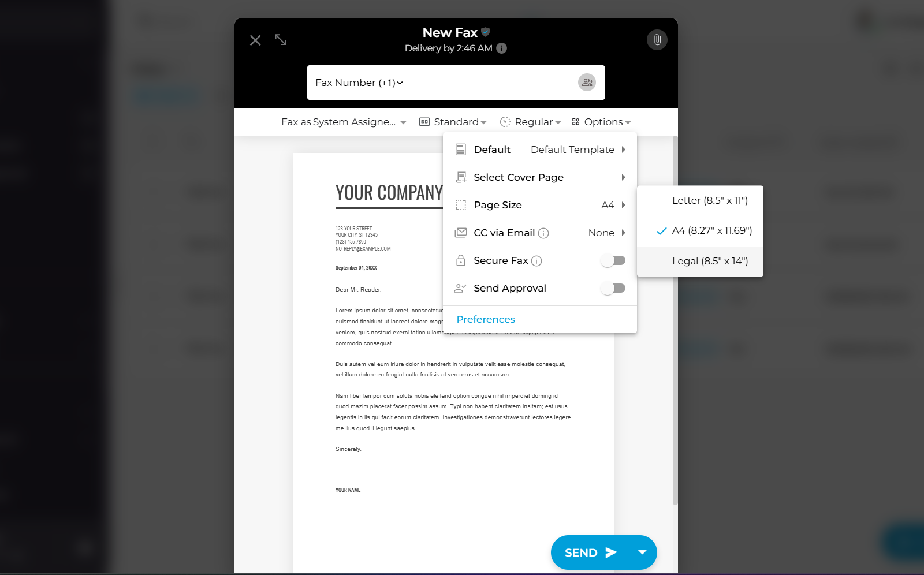Image resolution: width=924 pixels, height=575 pixels.
Task: Click the SEND button
Action: pyautogui.click(x=589, y=552)
